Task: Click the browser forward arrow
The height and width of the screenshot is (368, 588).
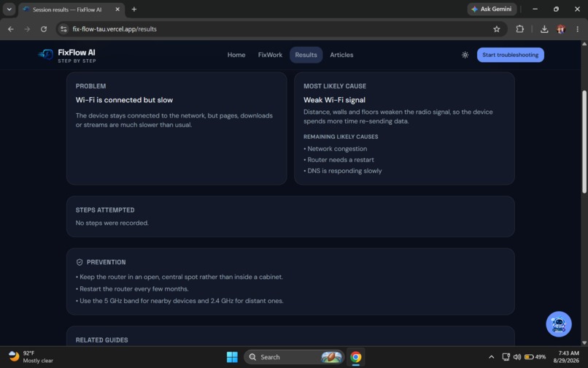Action: pos(27,29)
